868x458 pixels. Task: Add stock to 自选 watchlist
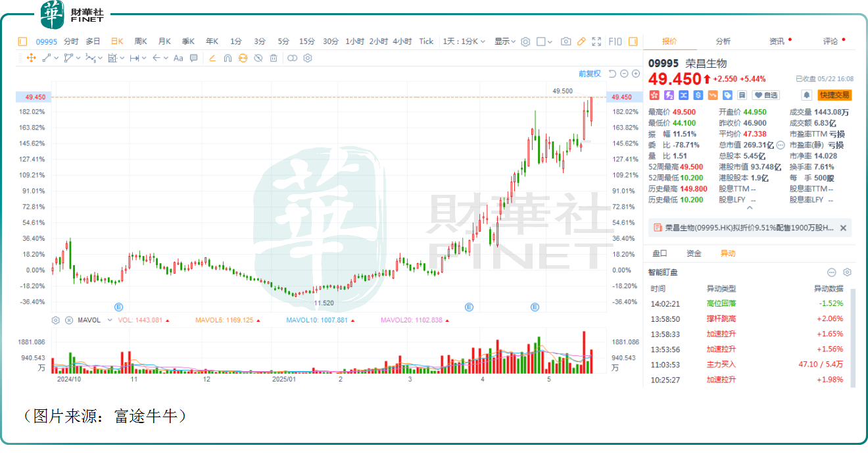point(766,95)
